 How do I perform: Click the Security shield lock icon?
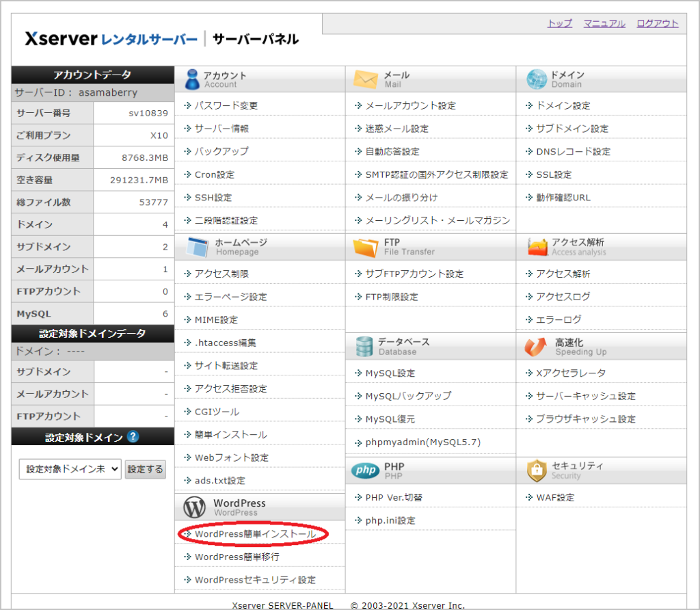(x=537, y=470)
